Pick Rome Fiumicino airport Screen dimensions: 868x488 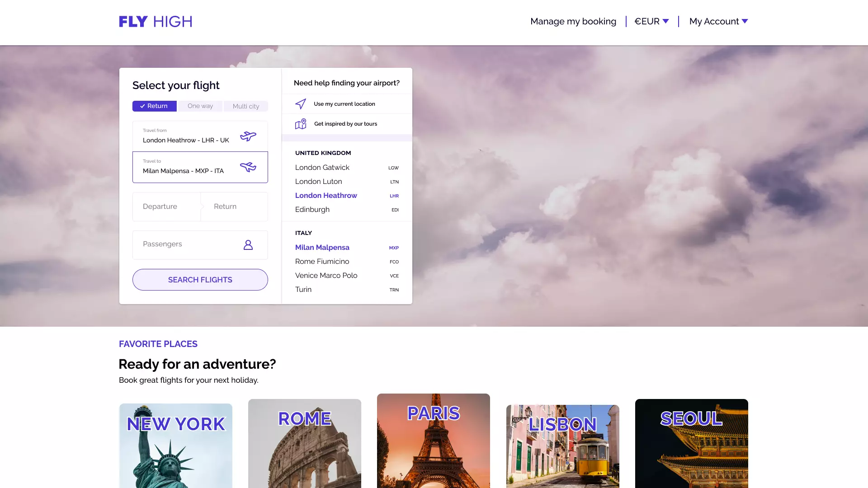(x=322, y=261)
